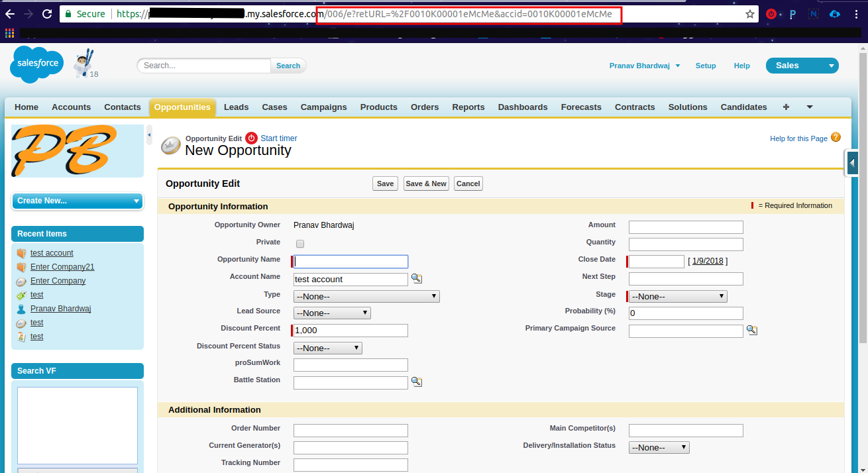The image size is (868, 473).
Task: Go to the Dashboards tab
Action: click(522, 107)
